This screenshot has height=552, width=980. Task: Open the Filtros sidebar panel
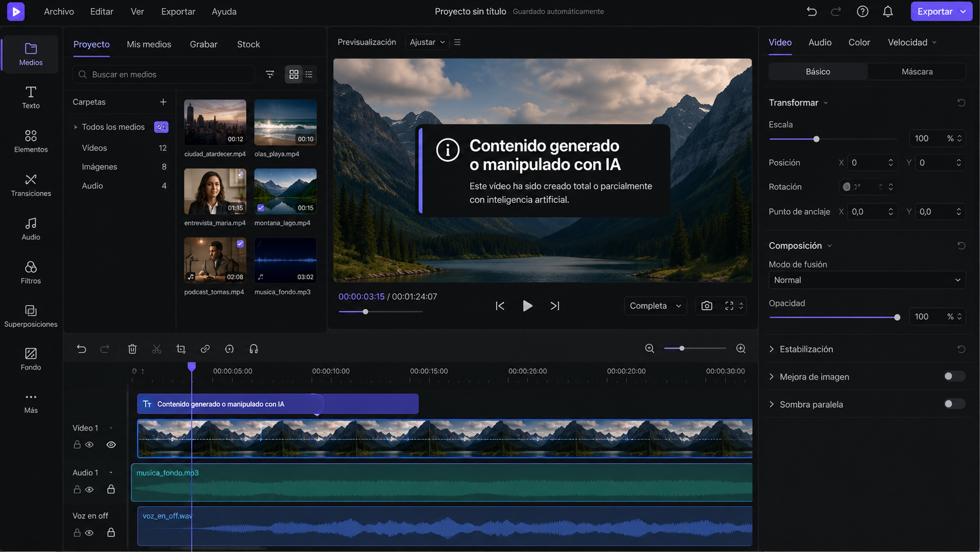(30, 272)
